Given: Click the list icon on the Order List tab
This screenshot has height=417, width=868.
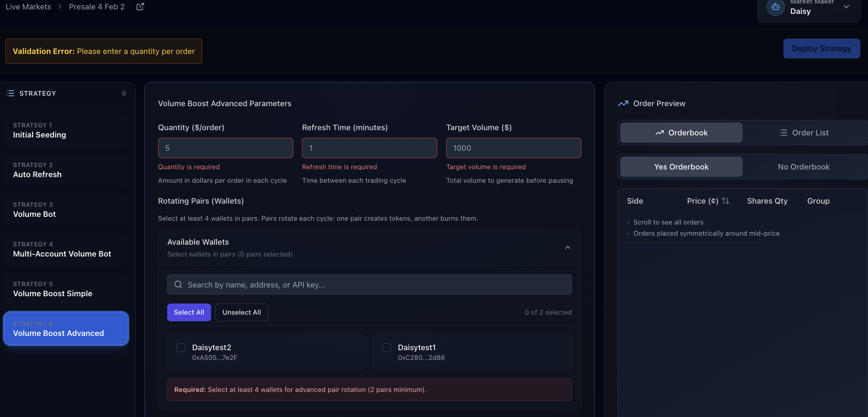Looking at the screenshot, I should (783, 133).
